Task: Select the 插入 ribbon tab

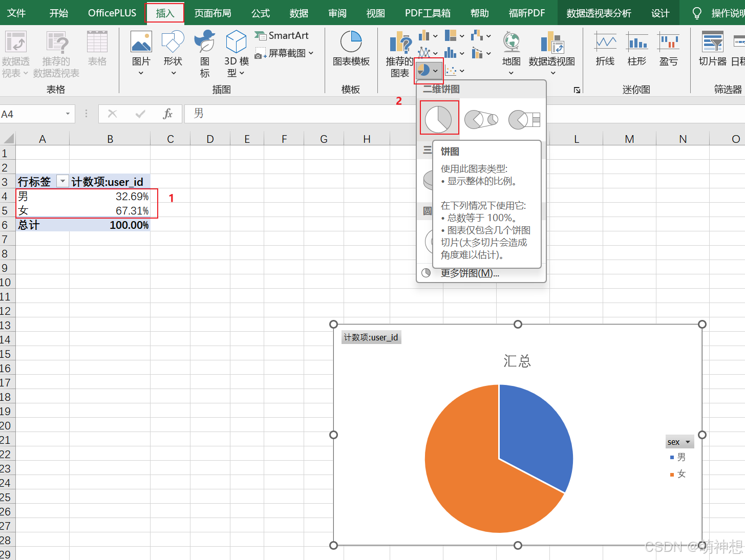Action: [x=165, y=13]
